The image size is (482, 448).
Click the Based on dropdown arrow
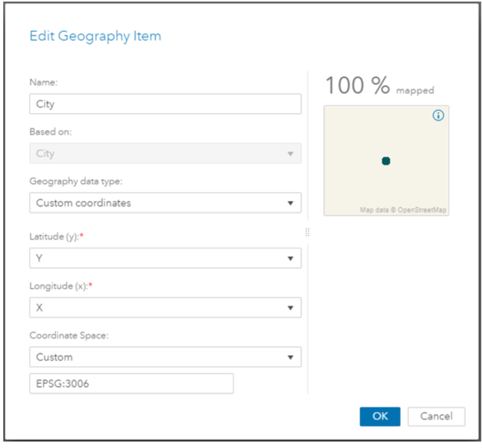point(290,154)
